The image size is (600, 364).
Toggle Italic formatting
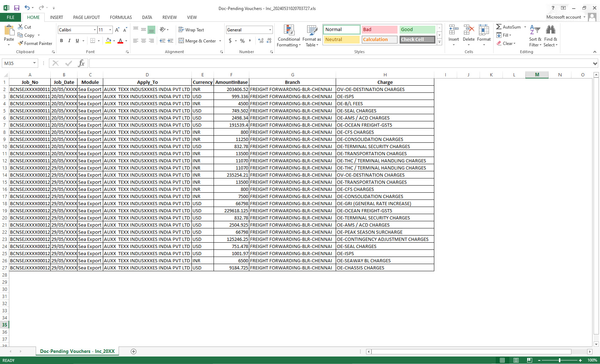pyautogui.click(x=69, y=41)
